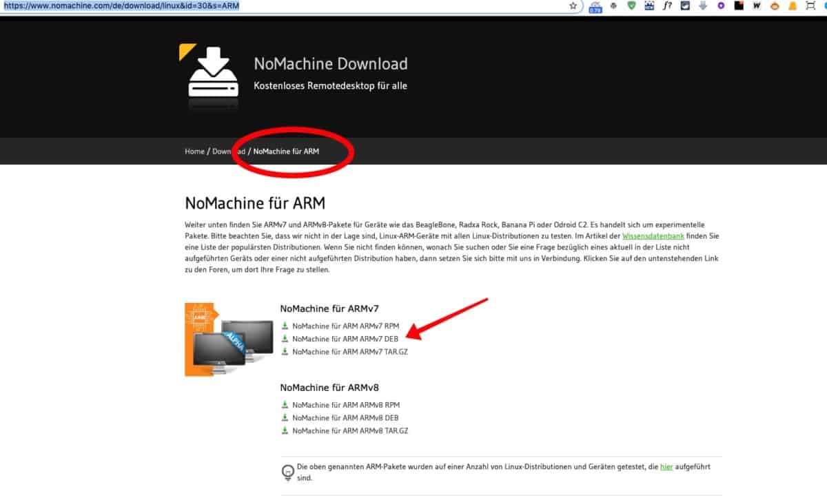Select NoMachine für ARM breadcrumb item
827x504 pixels.
(x=286, y=151)
